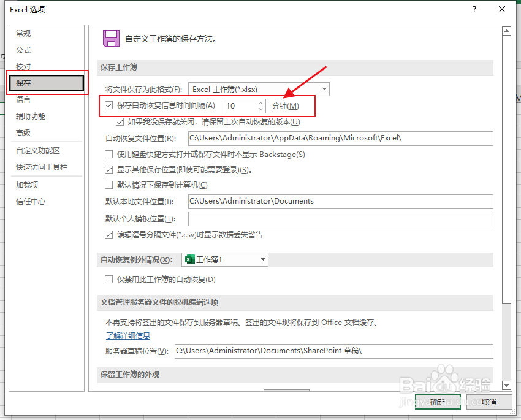Select 公式 in the options sidebar
521x420 pixels.
pos(47,50)
